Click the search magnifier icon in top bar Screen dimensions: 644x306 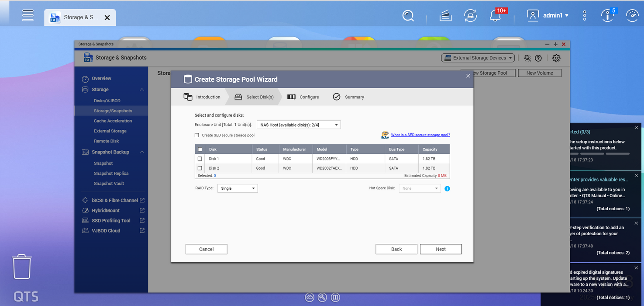[x=408, y=16]
